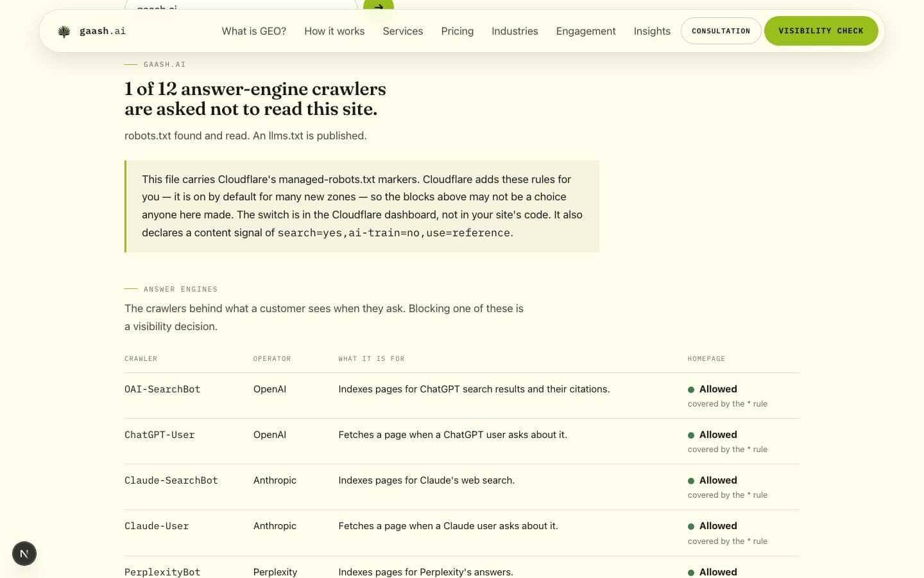Click the 'WHAT IT IS FOR' column header
The height and width of the screenshot is (578, 924).
click(372, 359)
